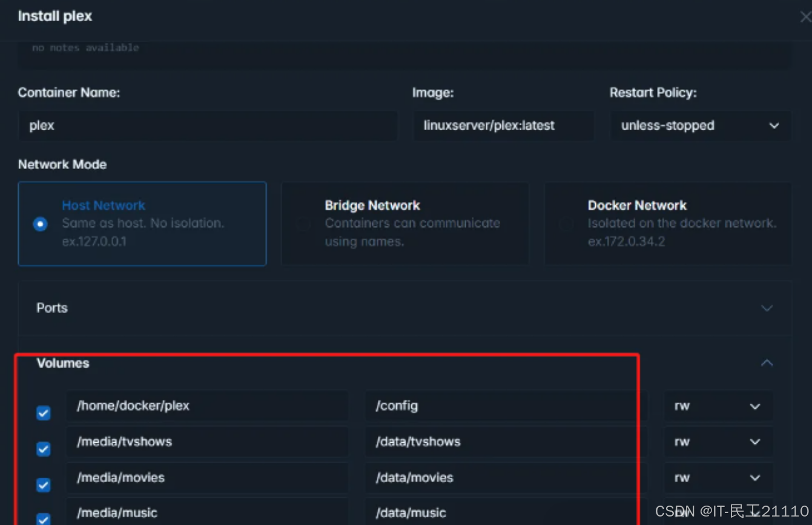Edit the /media/music host path field

click(x=207, y=512)
